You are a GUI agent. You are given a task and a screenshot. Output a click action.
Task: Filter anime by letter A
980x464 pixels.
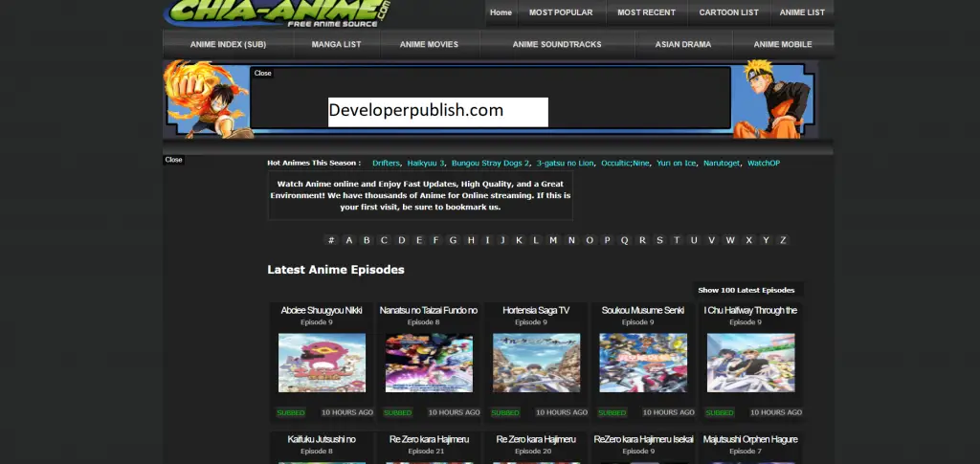coord(348,240)
